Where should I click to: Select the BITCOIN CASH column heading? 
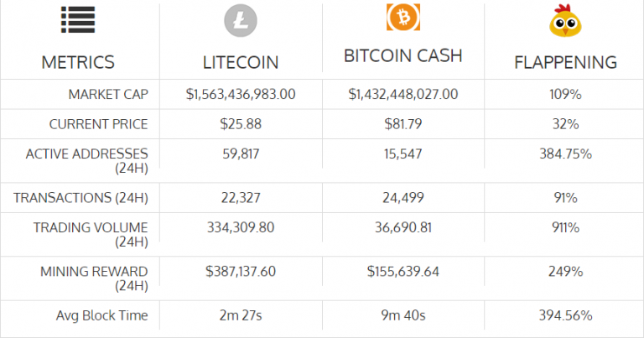point(403,56)
